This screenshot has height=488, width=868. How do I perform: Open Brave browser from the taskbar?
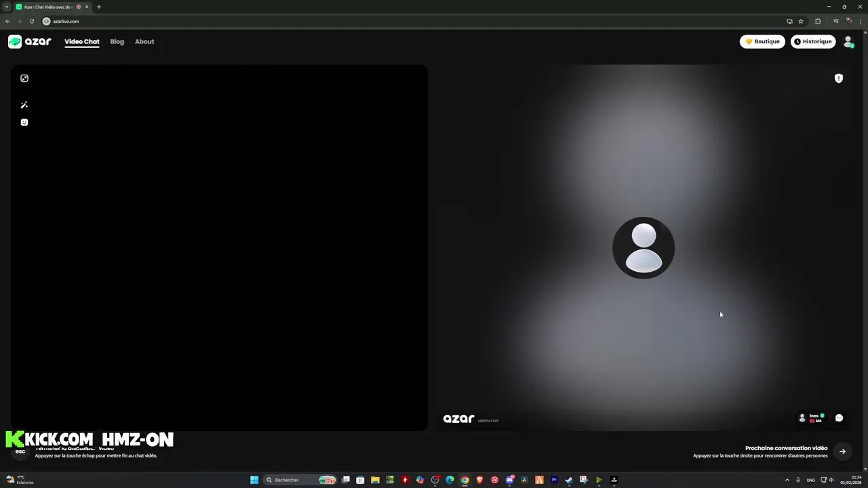coord(479,480)
